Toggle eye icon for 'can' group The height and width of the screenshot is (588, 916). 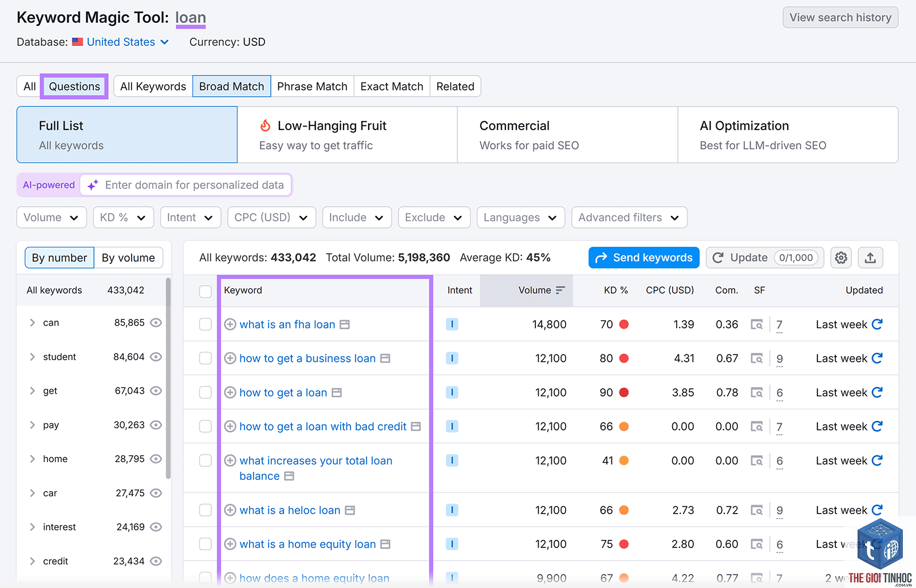pos(156,323)
